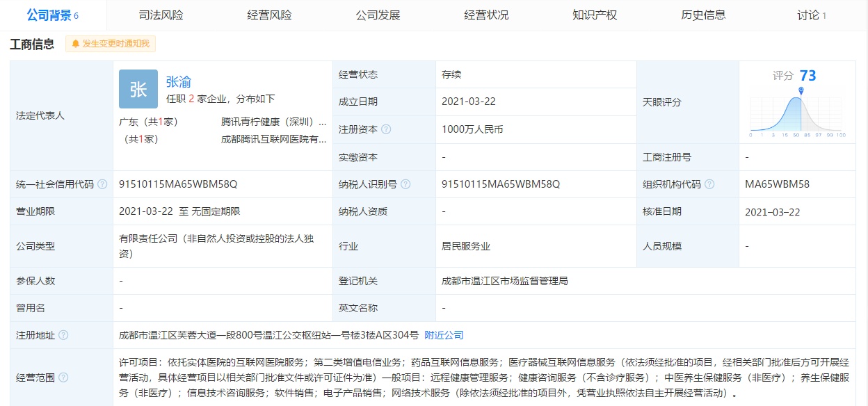The height and width of the screenshot is (406, 868).
Task: Go to the 知识产权 tab
Action: pos(595,15)
